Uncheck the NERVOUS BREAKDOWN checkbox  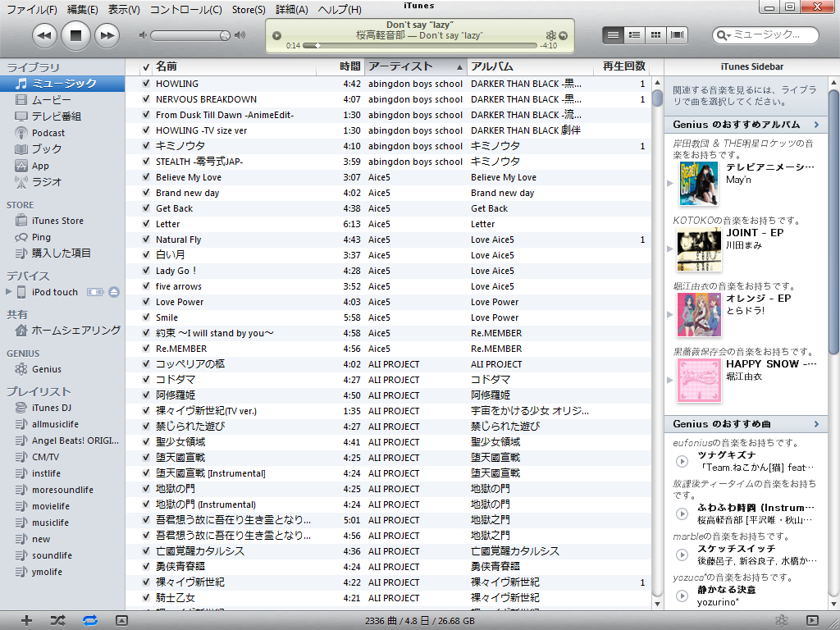(146, 99)
